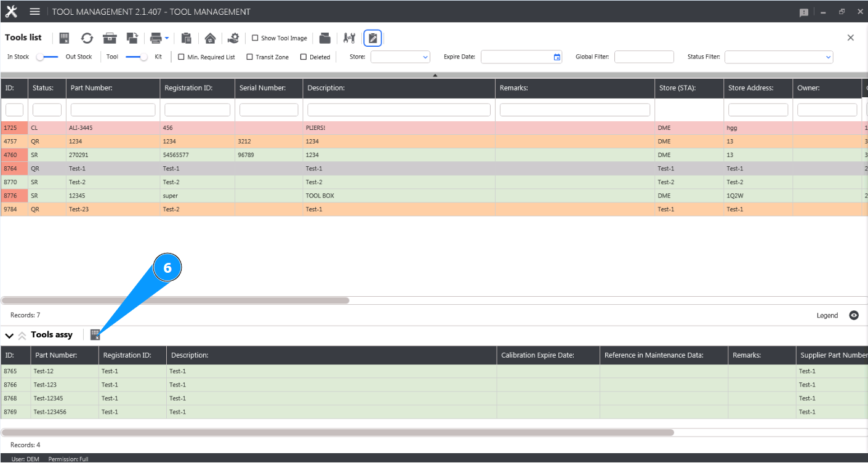Open the print options dropdown arrow
The height and width of the screenshot is (463, 868).
167,38
